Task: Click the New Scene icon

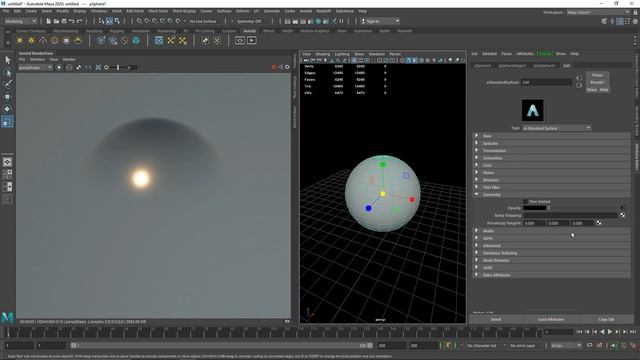Action: [49, 21]
